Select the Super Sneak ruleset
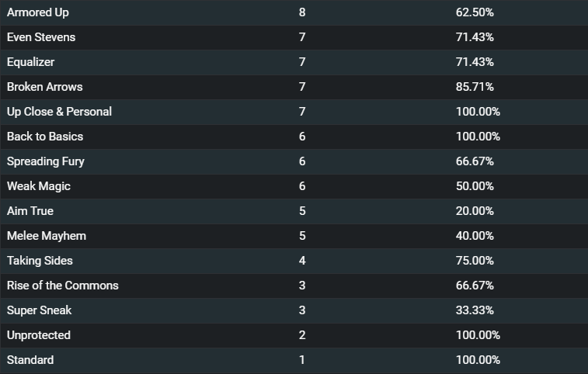Image resolution: width=588 pixels, height=374 pixels. tap(40, 310)
